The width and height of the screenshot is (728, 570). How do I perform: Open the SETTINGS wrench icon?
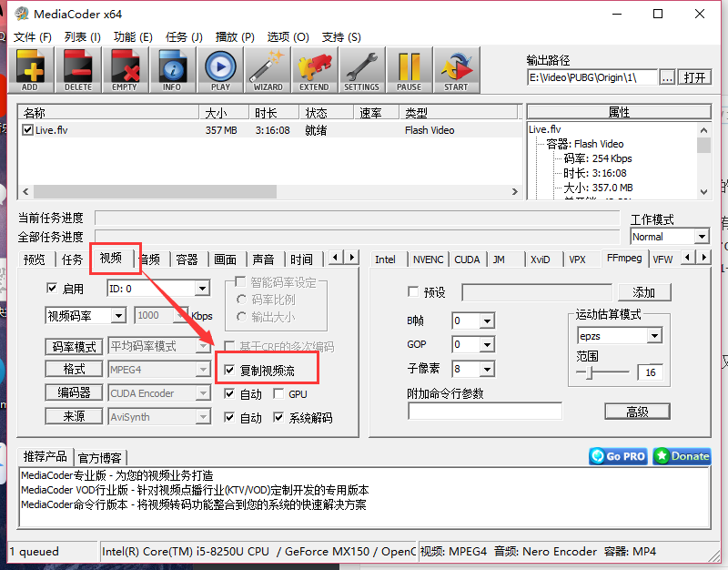[361, 70]
